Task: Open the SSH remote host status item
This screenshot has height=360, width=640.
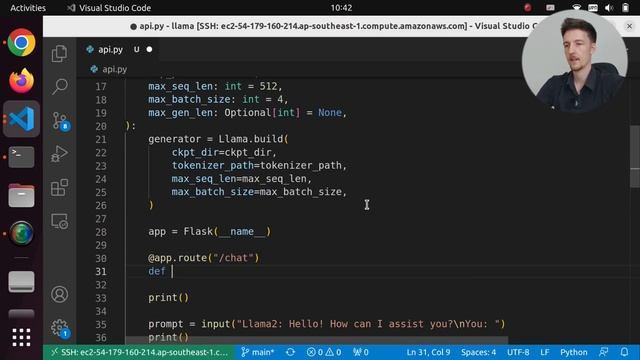Action: tap(139, 352)
